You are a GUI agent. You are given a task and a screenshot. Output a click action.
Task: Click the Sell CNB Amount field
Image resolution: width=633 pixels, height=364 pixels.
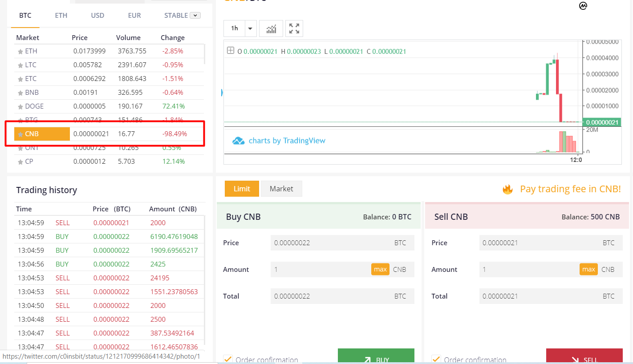pyautogui.click(x=551, y=270)
